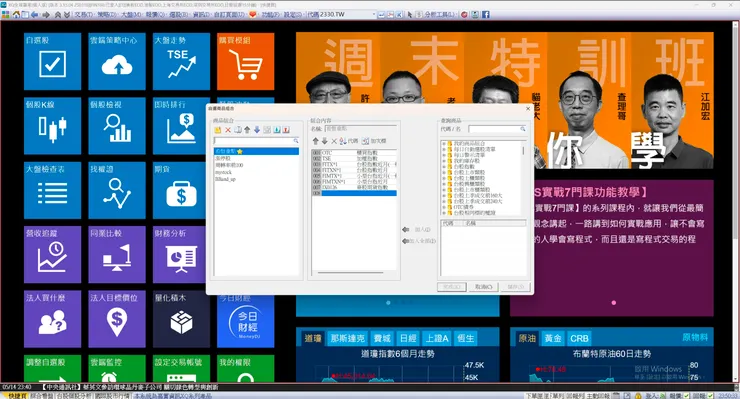Click the group search box in 商品組合
The image size is (740, 399).
point(256,141)
